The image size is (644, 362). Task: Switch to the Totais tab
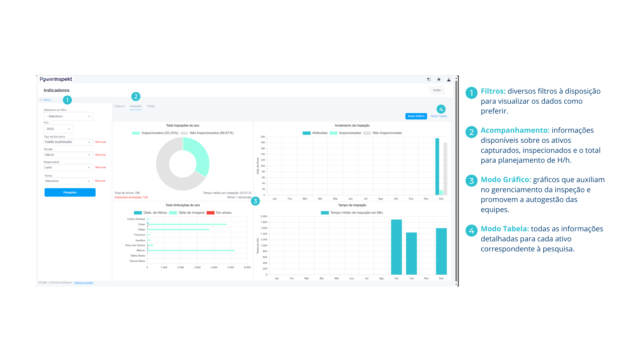pyautogui.click(x=151, y=106)
